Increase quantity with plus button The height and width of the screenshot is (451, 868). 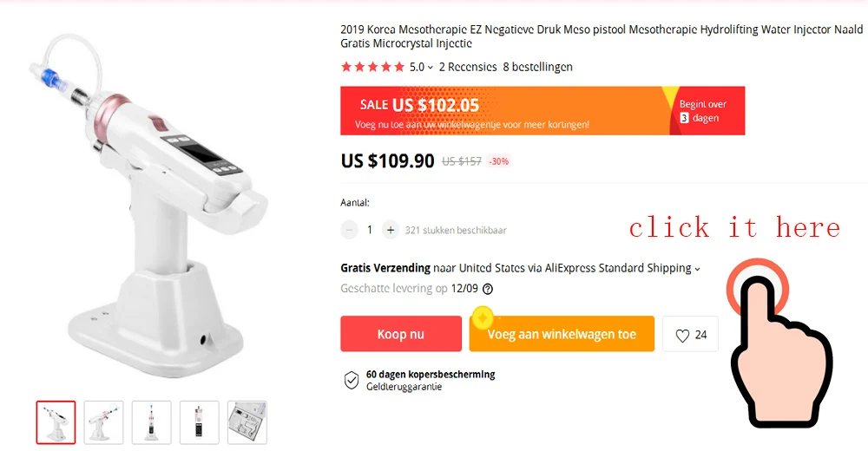tap(391, 230)
